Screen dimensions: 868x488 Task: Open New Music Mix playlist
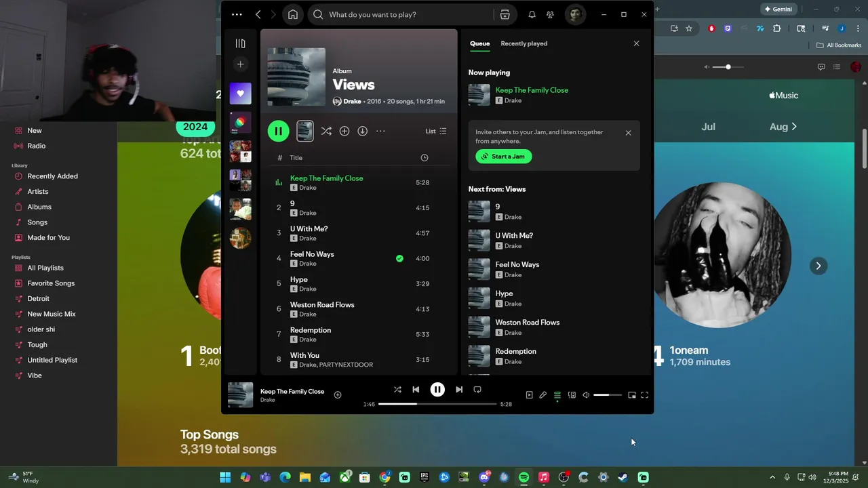[52, 314]
